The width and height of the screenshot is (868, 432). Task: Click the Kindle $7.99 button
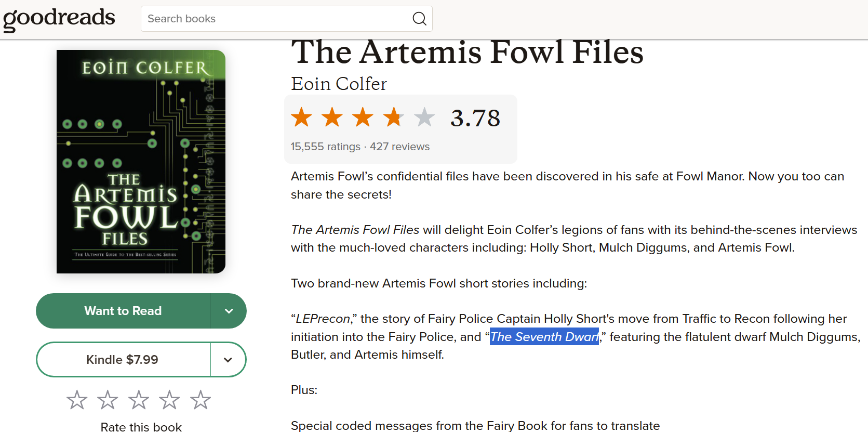[123, 360]
